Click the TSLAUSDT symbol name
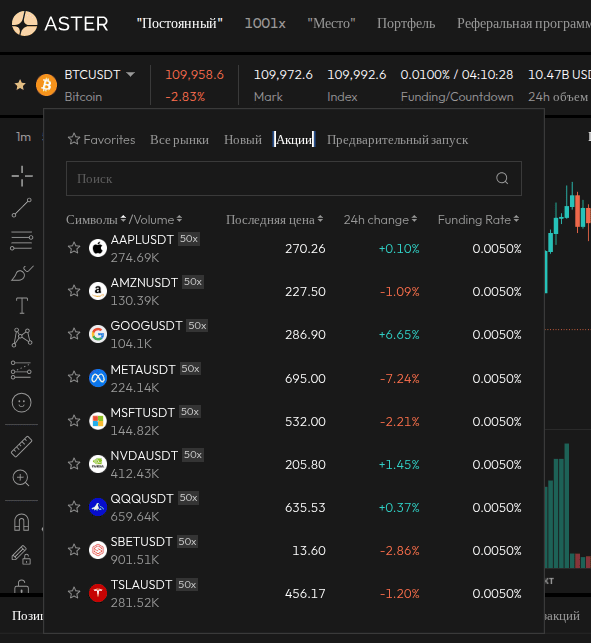This screenshot has height=643, width=591. (x=141, y=584)
